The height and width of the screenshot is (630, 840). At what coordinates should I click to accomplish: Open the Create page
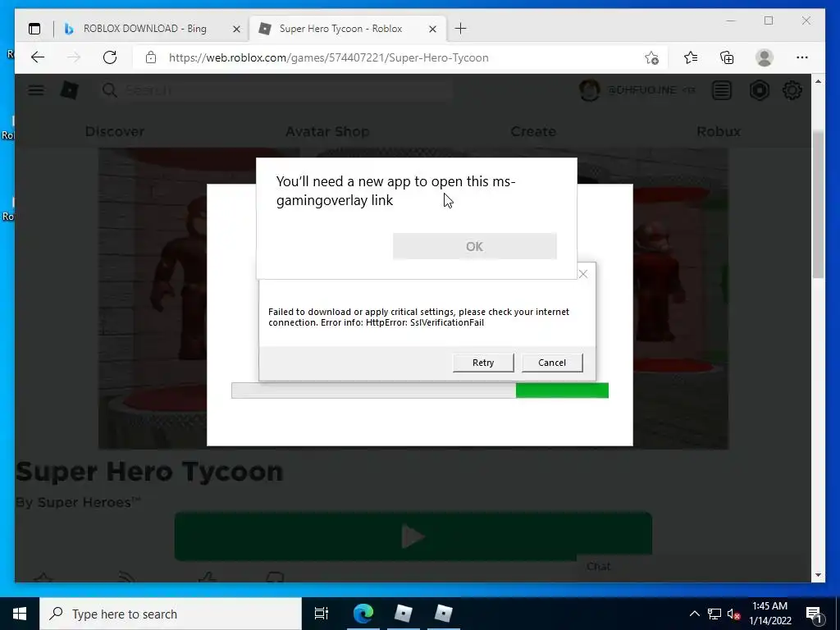click(533, 131)
